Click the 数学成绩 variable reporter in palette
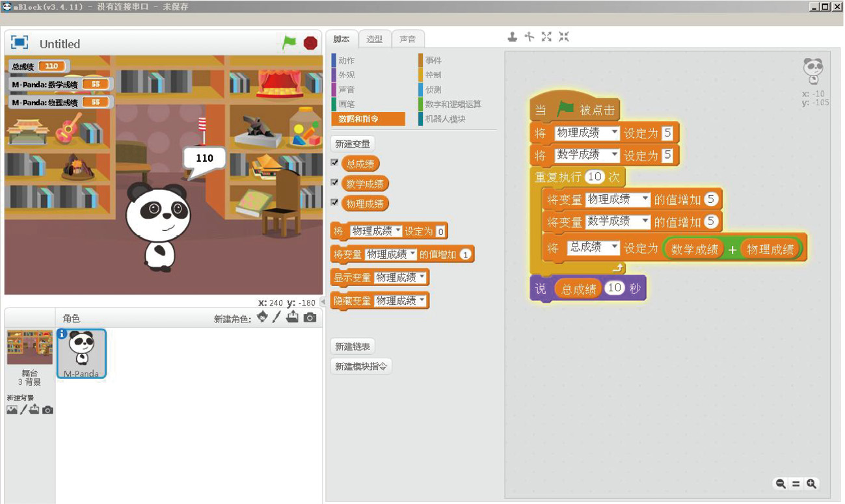 pos(365,184)
